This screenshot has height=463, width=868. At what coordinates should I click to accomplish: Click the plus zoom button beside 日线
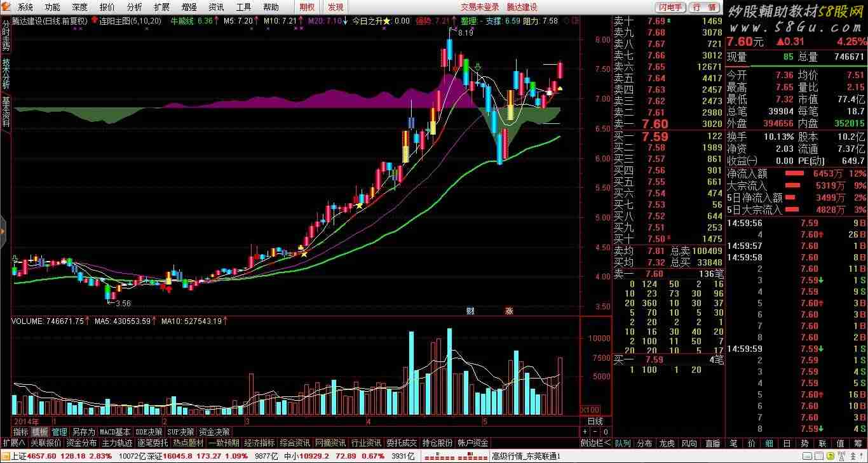point(585,432)
